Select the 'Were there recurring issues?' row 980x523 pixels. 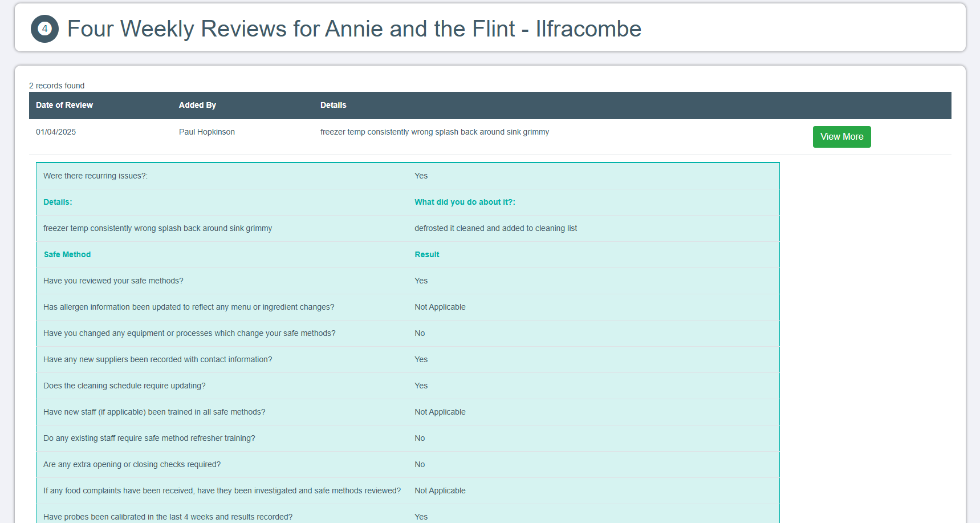95,176
